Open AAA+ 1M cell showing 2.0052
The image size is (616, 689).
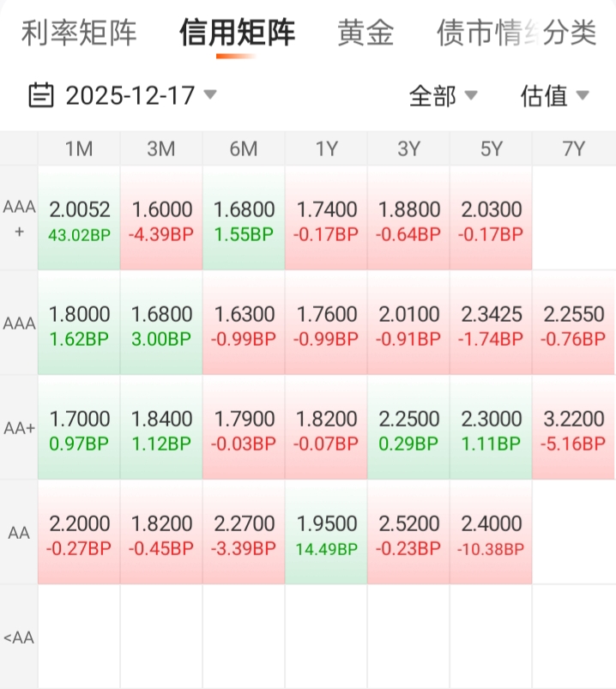(x=79, y=219)
